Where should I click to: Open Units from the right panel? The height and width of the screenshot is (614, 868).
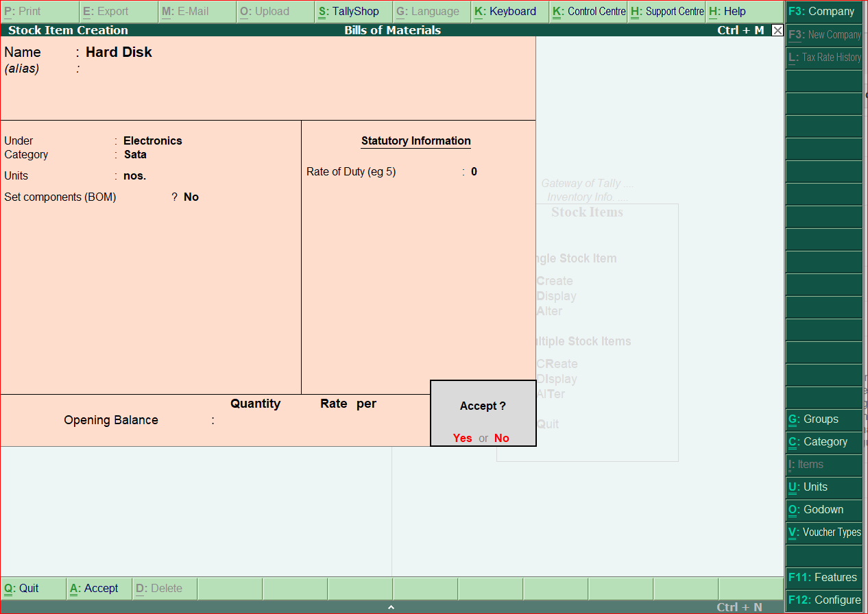(824, 487)
